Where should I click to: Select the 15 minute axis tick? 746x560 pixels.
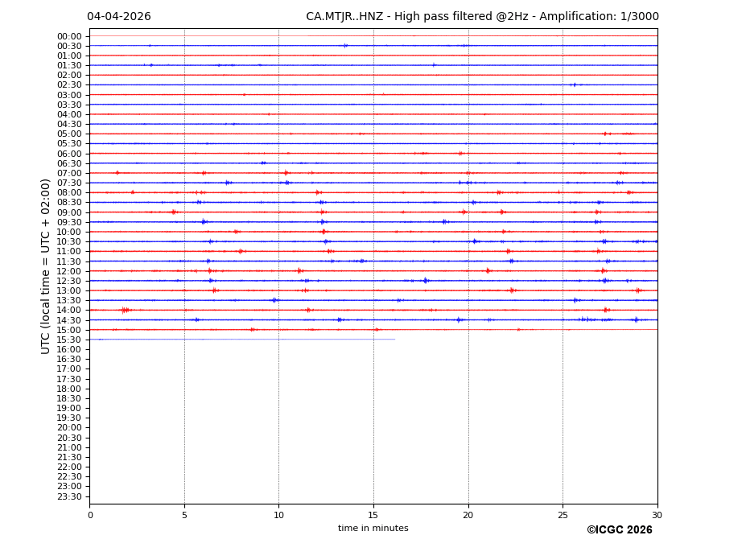[373, 515]
